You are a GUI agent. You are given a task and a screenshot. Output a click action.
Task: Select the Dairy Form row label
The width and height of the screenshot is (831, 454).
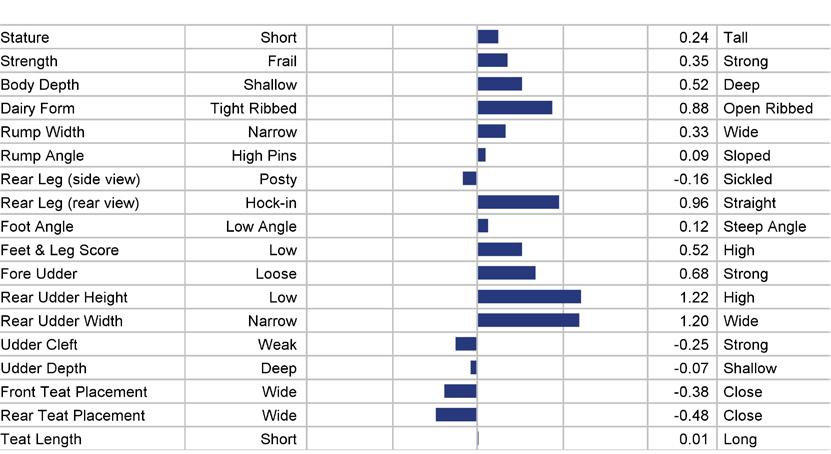point(38,109)
